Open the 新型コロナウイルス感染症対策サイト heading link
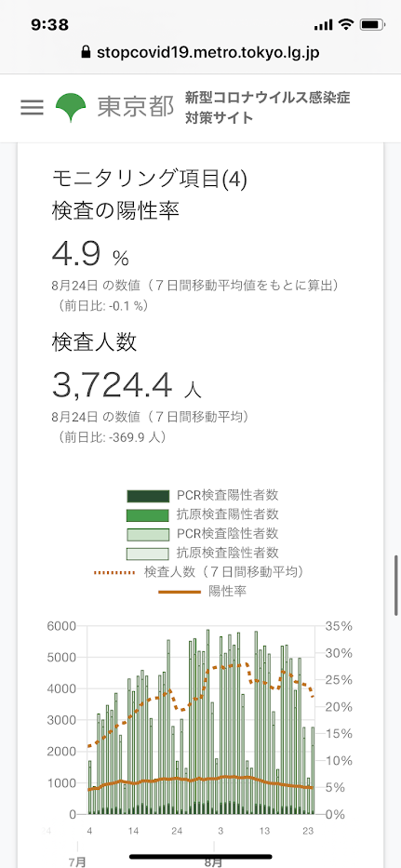Viewport: 401px width, 868px height. coord(268,107)
